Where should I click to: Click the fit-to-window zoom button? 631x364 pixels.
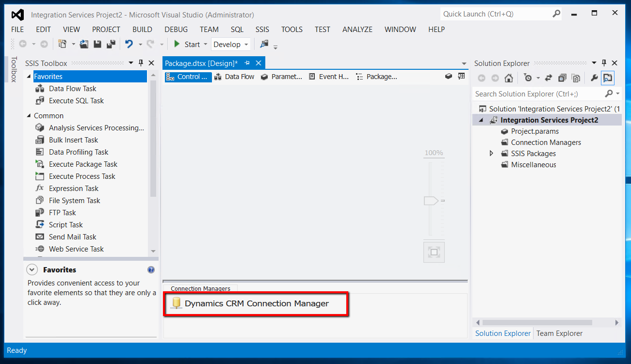(434, 252)
